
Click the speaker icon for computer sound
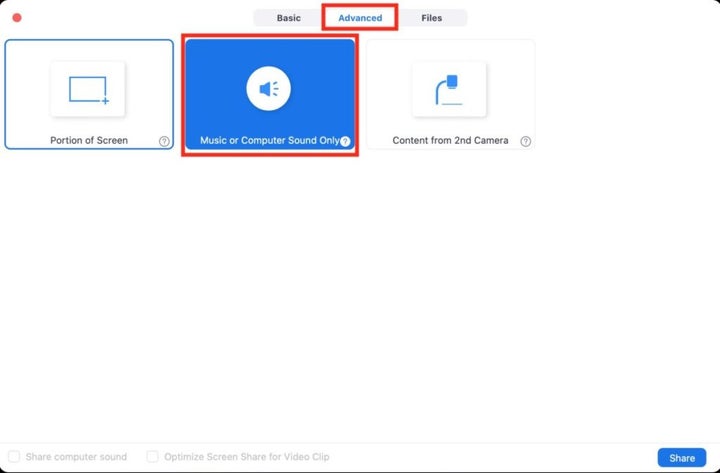269,90
